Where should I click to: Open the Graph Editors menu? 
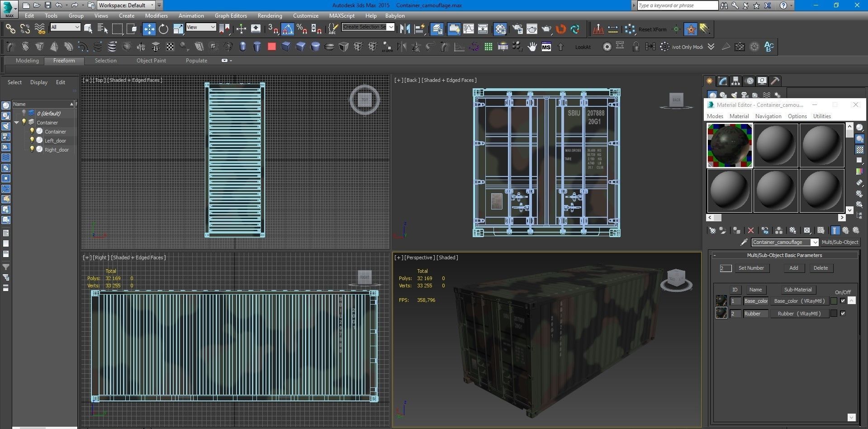click(x=231, y=16)
